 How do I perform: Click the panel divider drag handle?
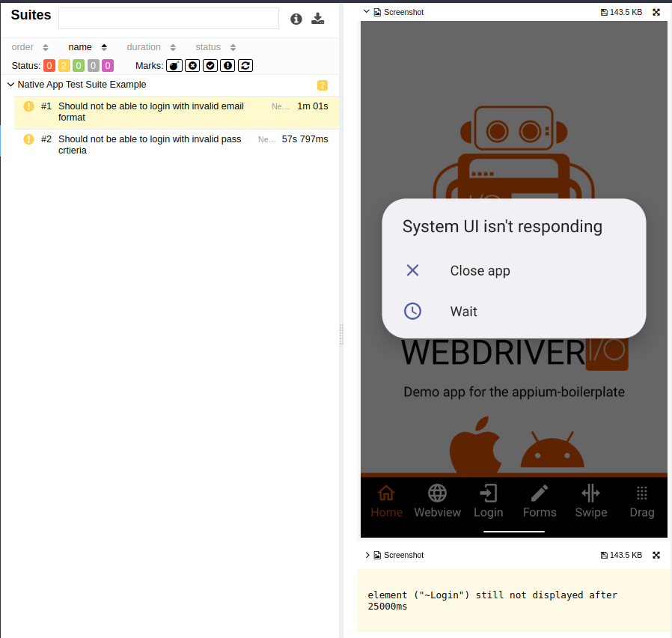coord(341,335)
